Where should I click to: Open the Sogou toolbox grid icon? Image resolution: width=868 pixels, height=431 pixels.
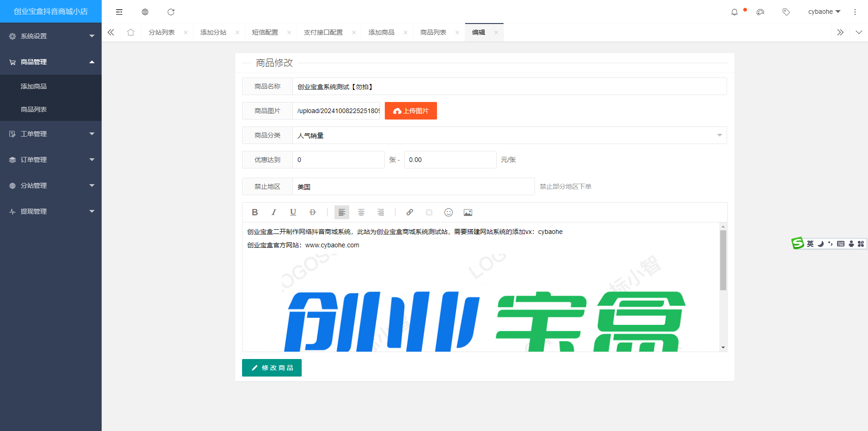coord(861,244)
